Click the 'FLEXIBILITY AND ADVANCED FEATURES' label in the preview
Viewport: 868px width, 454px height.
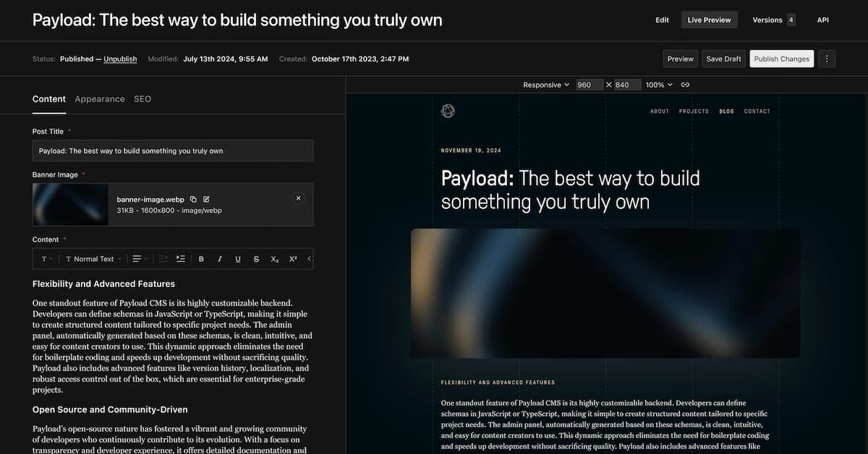[x=498, y=382]
